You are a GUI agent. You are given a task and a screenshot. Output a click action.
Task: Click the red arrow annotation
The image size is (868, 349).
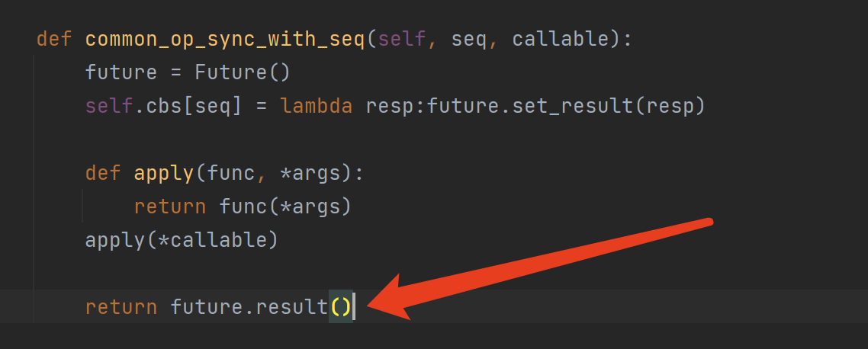point(538,269)
